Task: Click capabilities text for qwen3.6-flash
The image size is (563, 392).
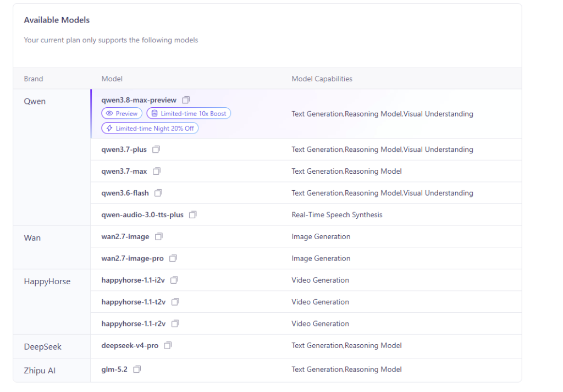Action: 383,193
